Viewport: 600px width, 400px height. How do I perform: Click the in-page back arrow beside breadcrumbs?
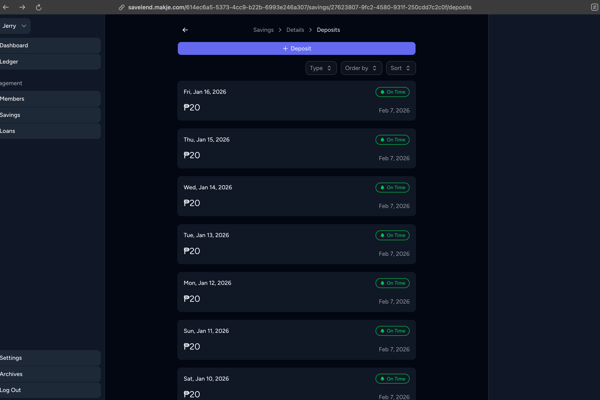point(185,30)
